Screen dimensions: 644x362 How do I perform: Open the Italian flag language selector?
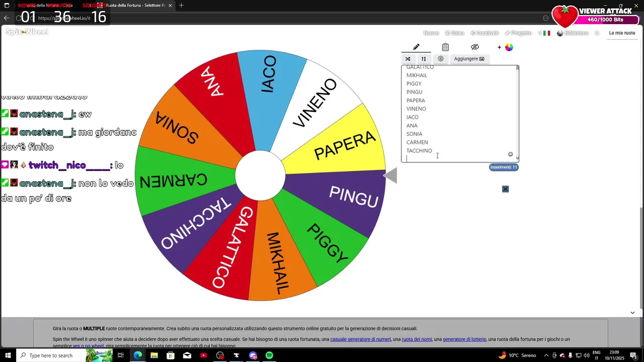(x=546, y=33)
